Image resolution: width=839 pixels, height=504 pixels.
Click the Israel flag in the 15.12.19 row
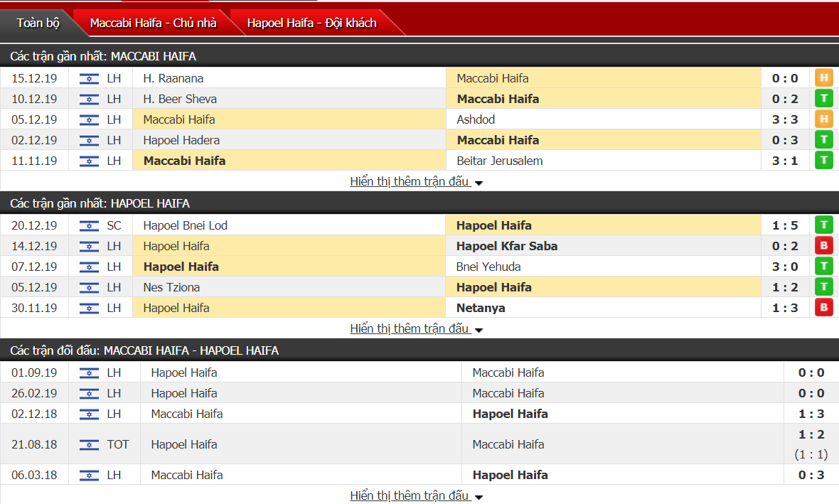pos(89,79)
